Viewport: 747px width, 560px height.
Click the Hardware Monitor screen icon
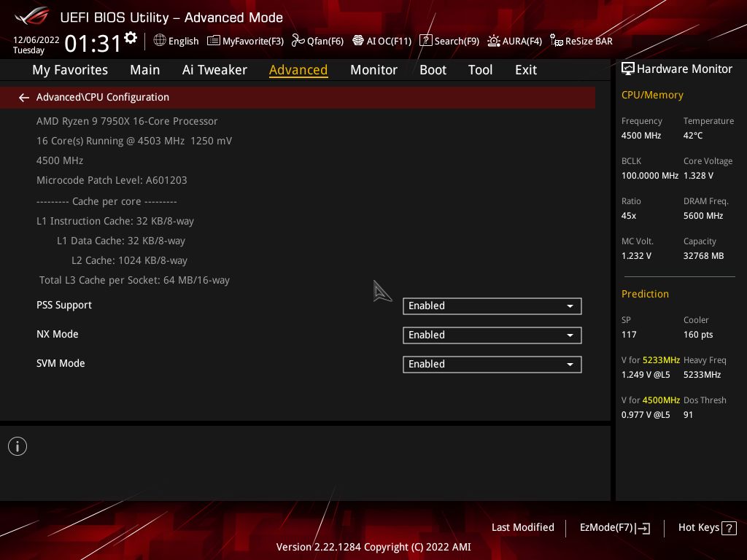coord(628,69)
